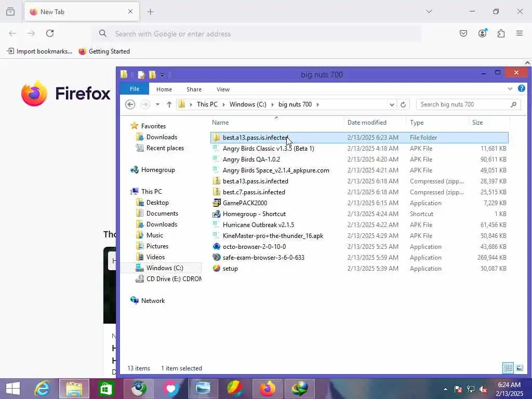532x399 pixels.
Task: Click Firefox's greyed-out back arrow
Action: coord(12,33)
